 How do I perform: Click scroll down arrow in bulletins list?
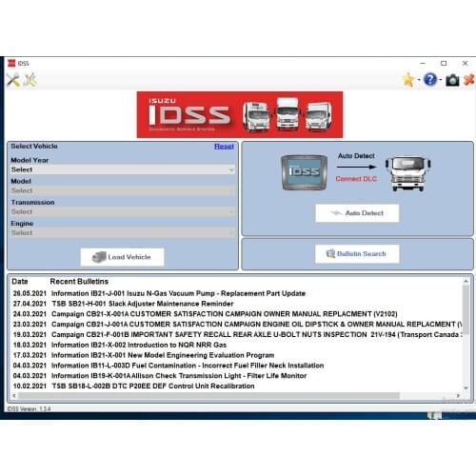click(466, 387)
